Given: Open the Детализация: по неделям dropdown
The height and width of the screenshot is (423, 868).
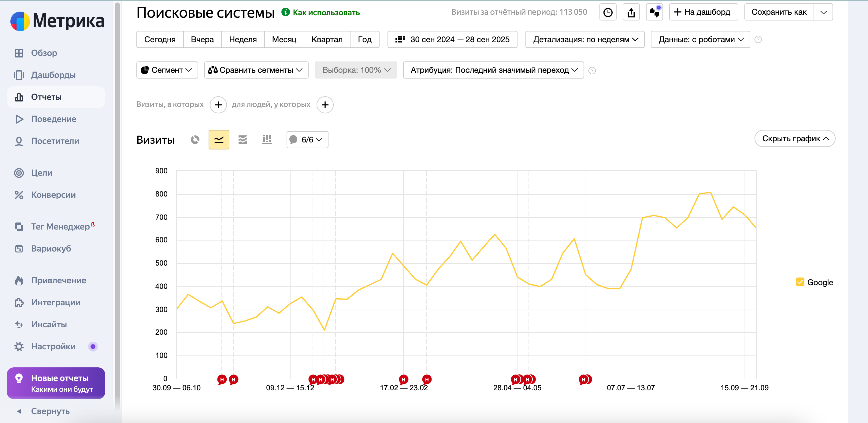Looking at the screenshot, I should click(584, 39).
